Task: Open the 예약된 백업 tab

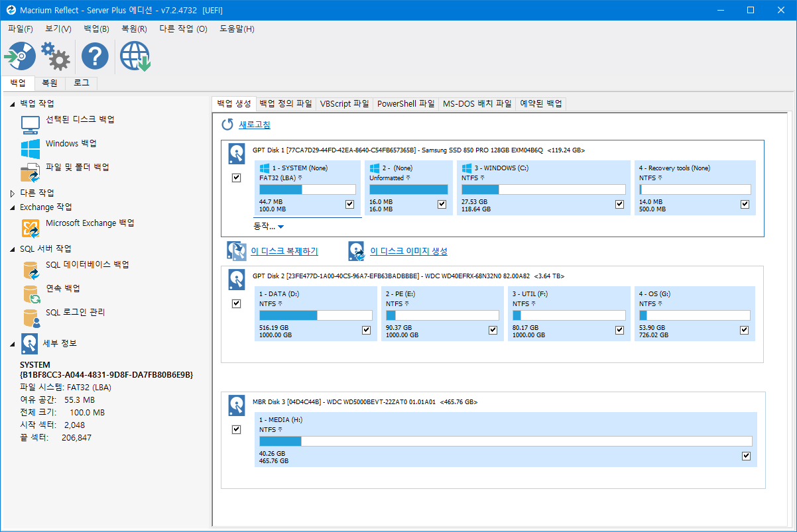Action: (x=541, y=104)
